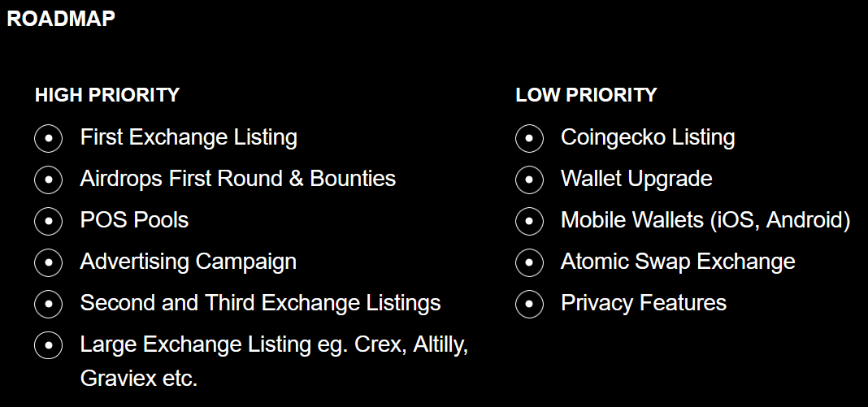This screenshot has height=407, width=868.
Task: Select the bullet icon for Advertising Campaign
Action: [x=48, y=262]
